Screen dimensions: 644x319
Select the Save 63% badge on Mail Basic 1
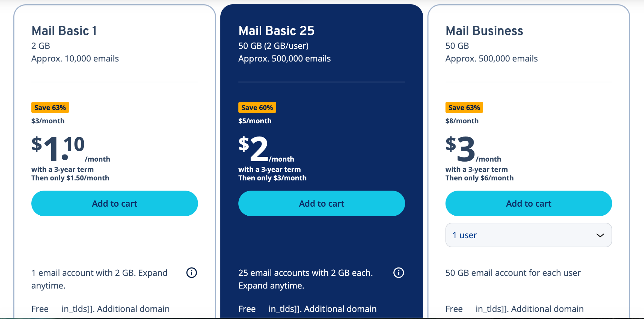pos(50,107)
